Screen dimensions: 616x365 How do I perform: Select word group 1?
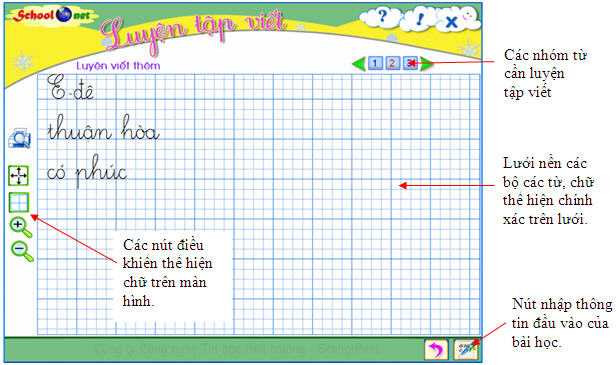(375, 63)
